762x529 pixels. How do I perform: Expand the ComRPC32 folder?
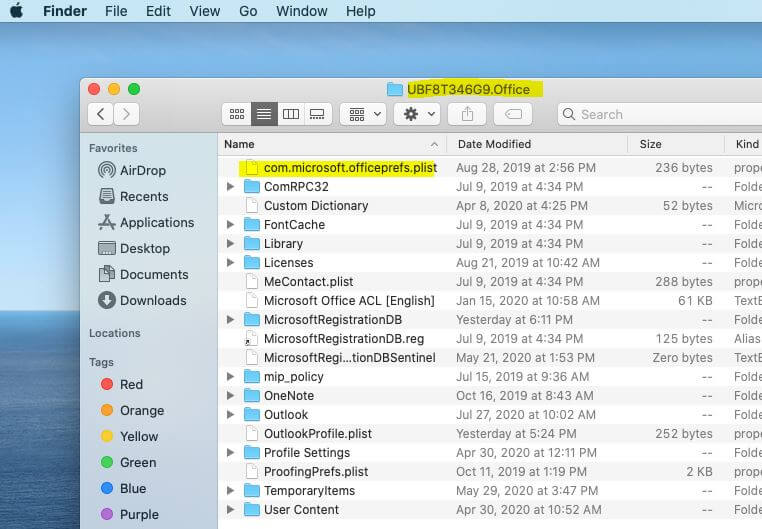231,187
